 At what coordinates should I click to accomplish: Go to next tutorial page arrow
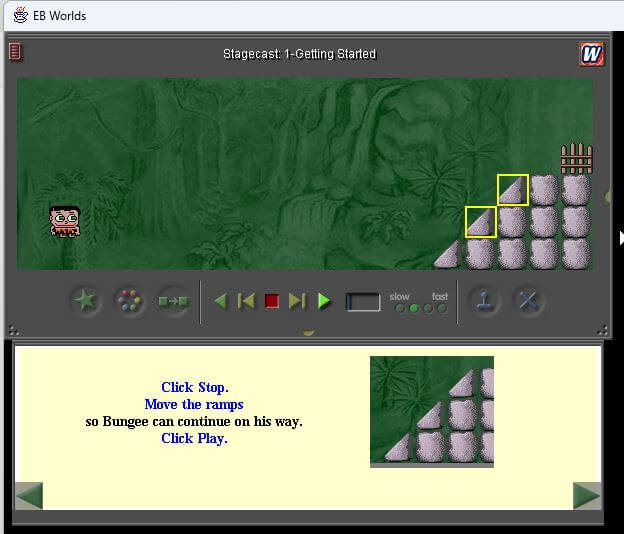(587, 495)
